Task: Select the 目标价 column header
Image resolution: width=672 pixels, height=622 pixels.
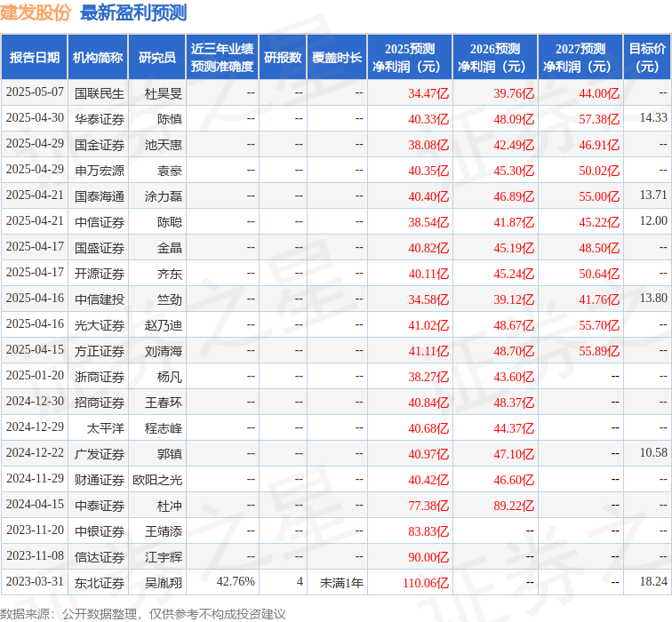Action: pos(648,58)
